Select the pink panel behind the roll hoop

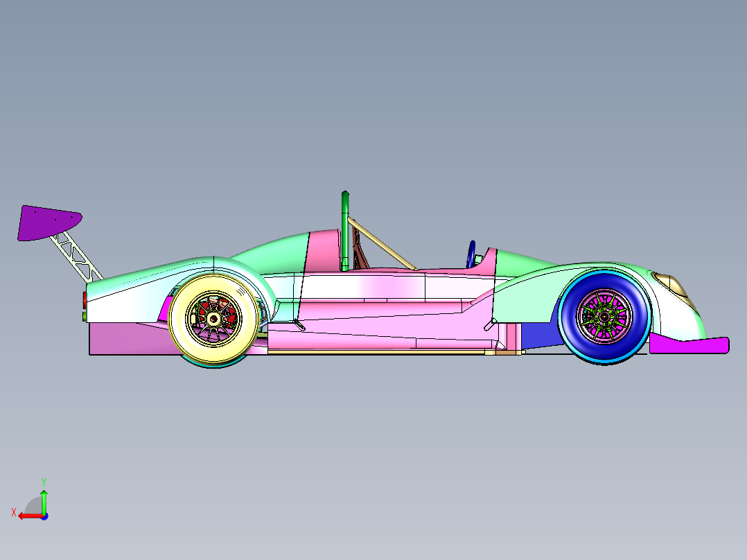click(324, 251)
